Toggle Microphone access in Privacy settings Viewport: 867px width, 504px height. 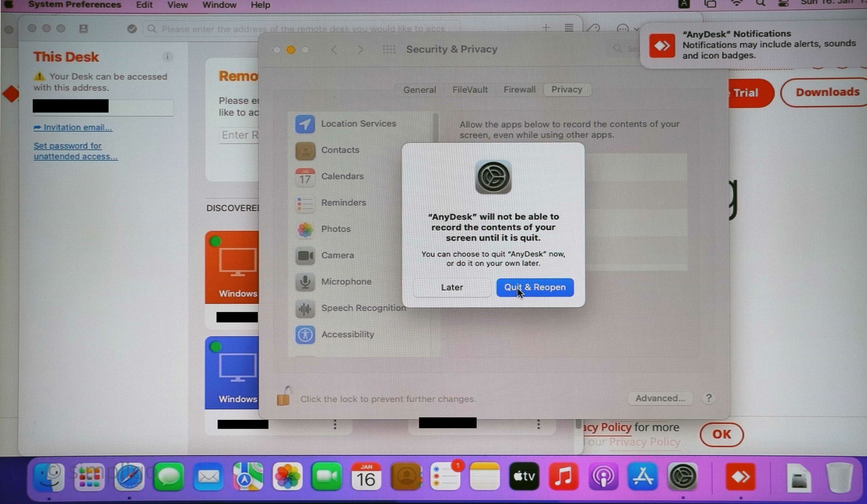tap(347, 281)
